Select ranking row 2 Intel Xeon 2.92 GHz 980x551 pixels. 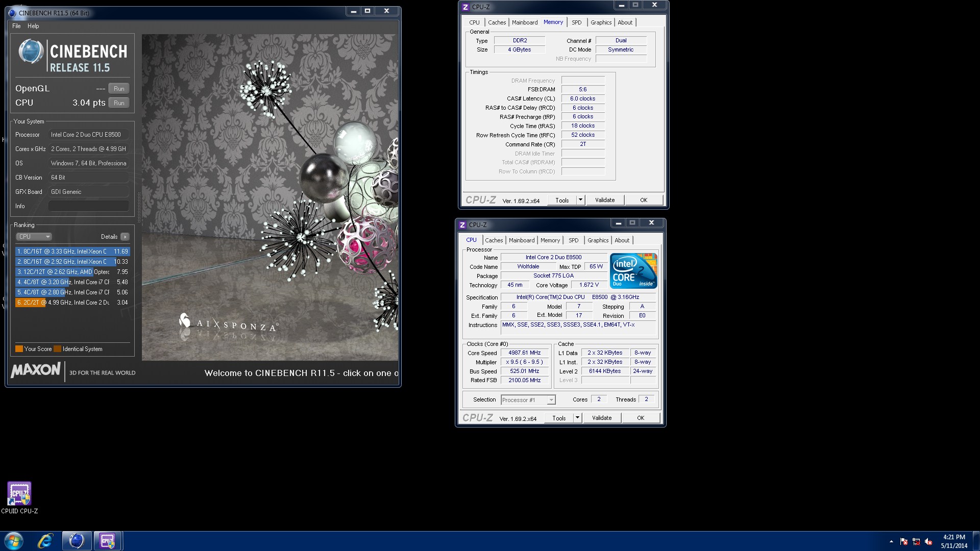(72, 262)
